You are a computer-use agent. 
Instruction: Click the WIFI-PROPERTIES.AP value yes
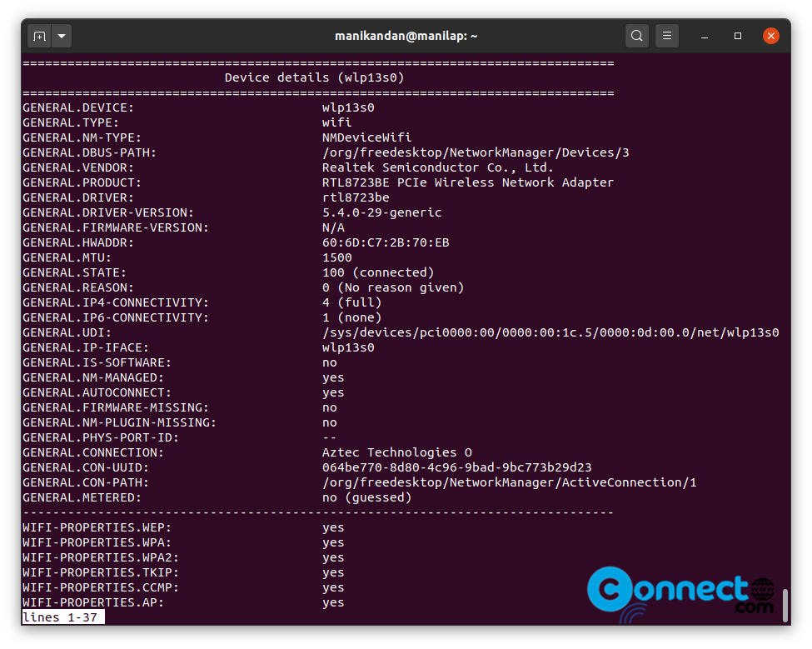[333, 603]
